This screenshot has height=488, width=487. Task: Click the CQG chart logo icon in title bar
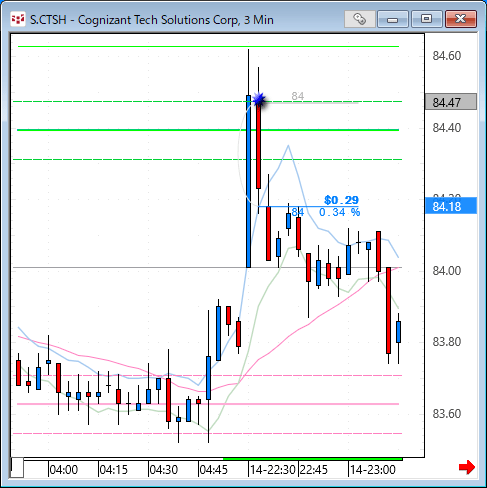click(18, 19)
